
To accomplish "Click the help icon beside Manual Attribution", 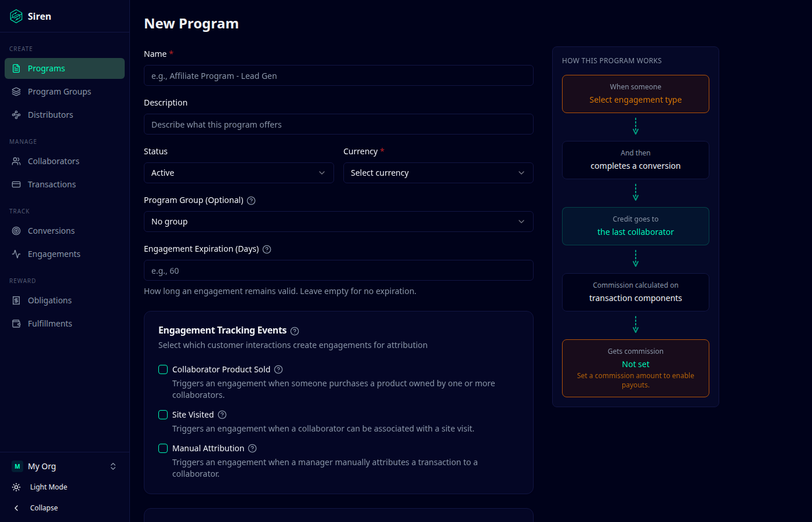I will point(252,448).
